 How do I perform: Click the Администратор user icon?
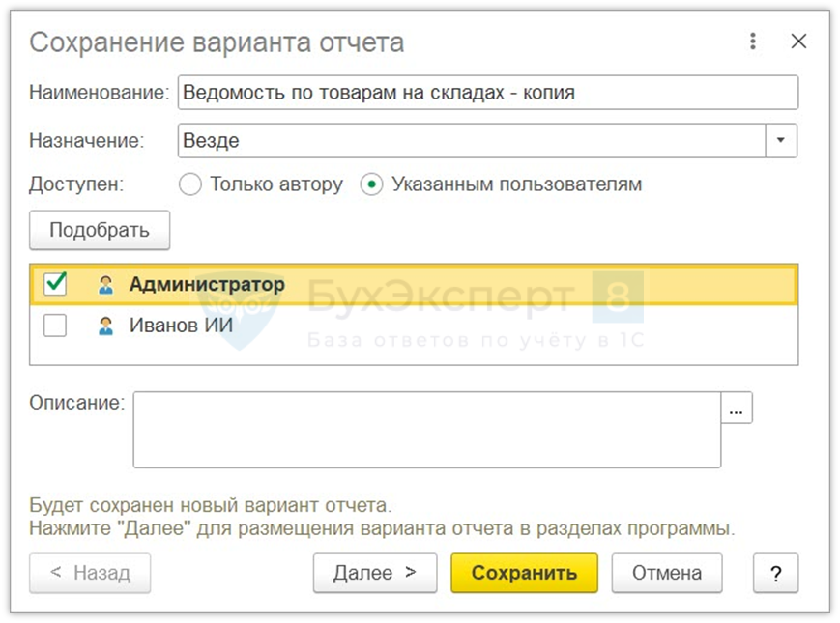click(x=105, y=285)
